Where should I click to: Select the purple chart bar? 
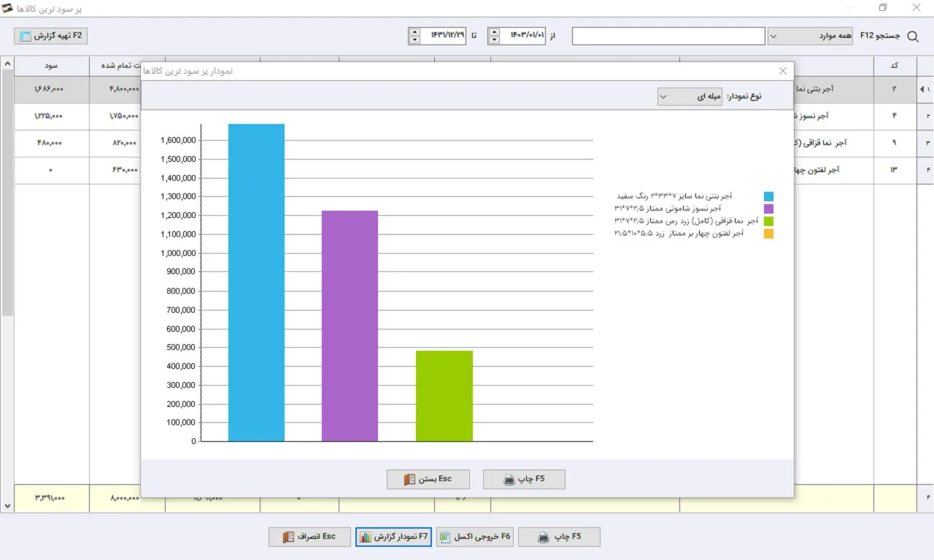coord(350,326)
